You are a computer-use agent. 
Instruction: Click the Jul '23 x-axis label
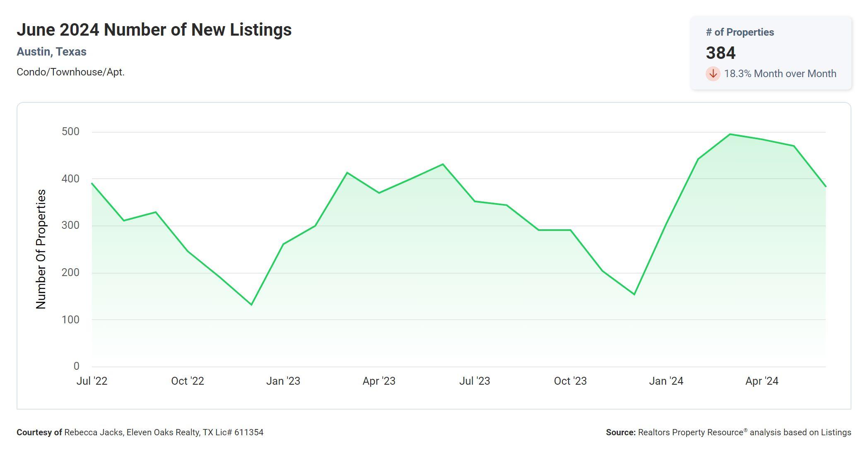[475, 381]
